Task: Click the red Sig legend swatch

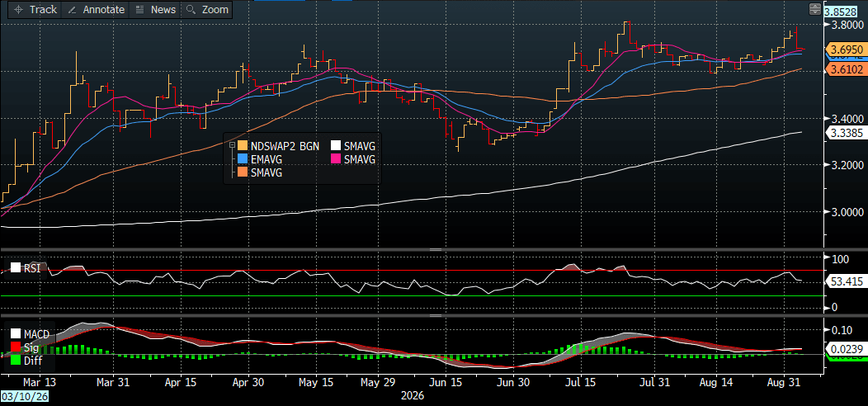Action: click(x=16, y=347)
